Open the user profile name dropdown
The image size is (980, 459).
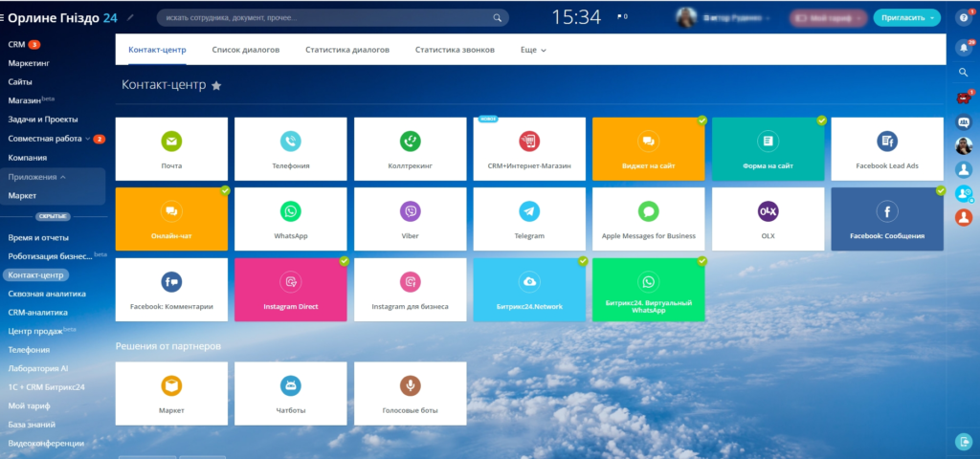(737, 17)
